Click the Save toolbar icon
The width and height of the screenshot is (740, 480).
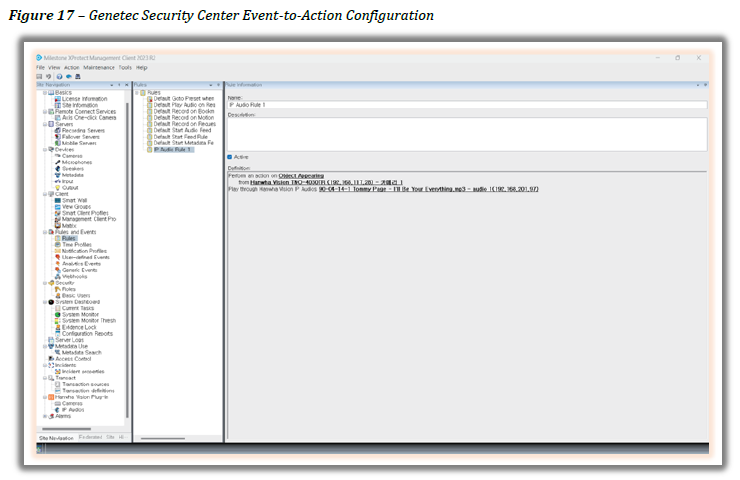(x=39, y=76)
